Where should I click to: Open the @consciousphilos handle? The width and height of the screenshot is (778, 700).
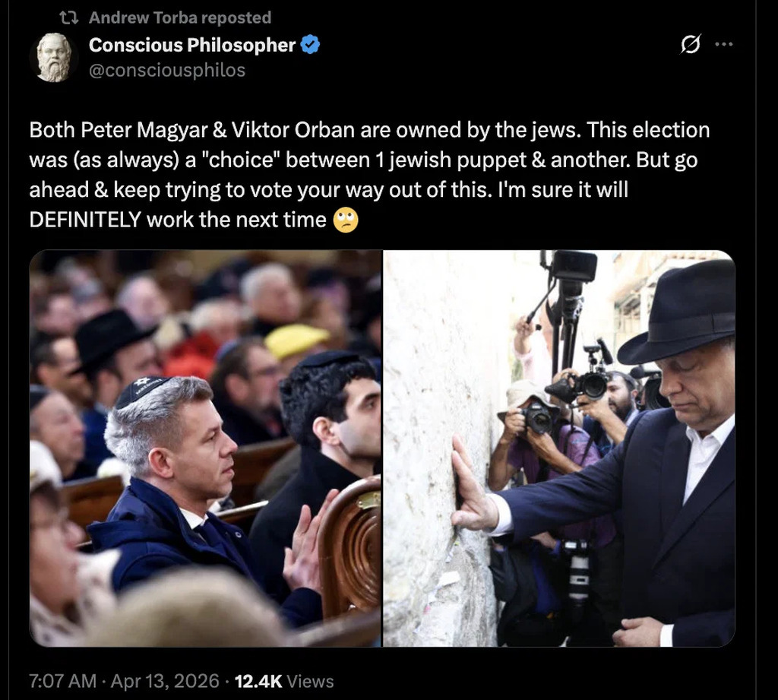tap(167, 70)
